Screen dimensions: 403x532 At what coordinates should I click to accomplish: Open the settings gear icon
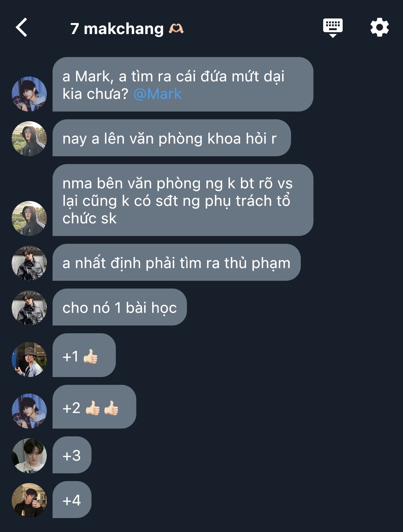(x=379, y=28)
